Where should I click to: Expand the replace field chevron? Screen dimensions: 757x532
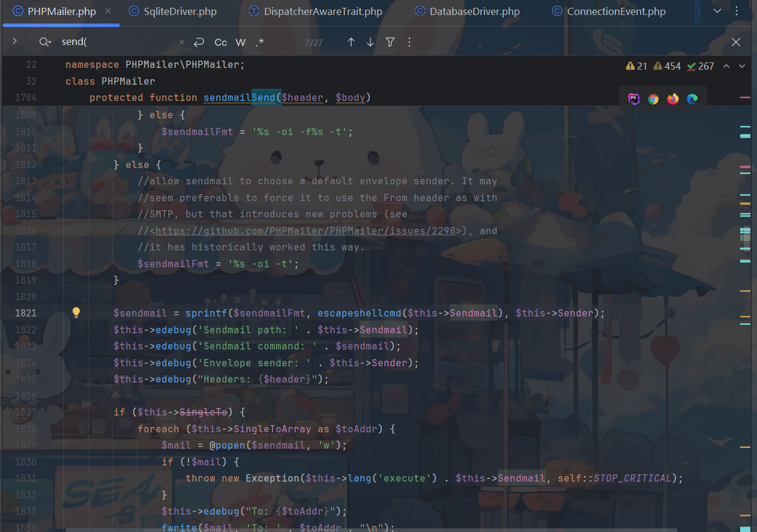coord(14,41)
